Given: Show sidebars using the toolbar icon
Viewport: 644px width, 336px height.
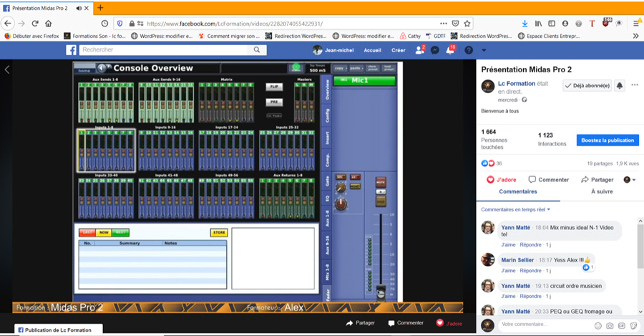Looking at the screenshot, I should [x=552, y=24].
